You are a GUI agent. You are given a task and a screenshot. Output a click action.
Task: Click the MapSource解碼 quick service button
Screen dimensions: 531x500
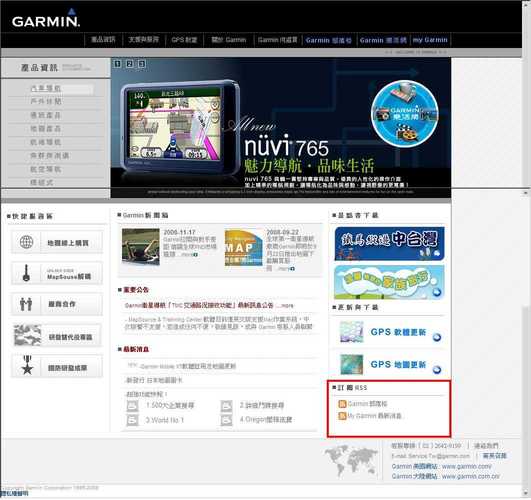point(57,273)
